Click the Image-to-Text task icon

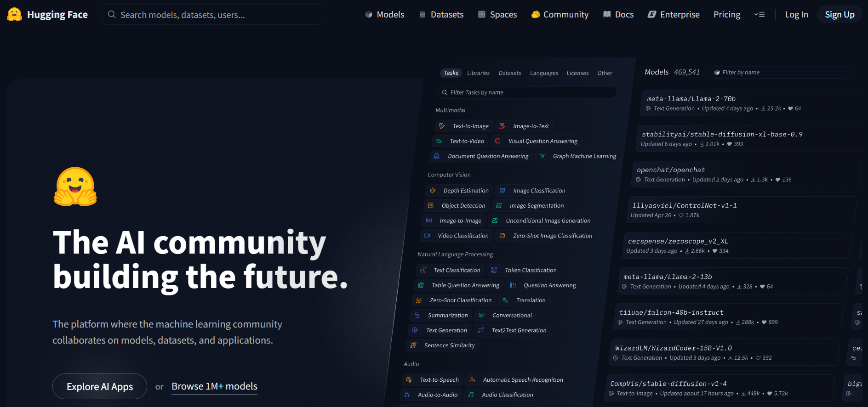click(502, 126)
